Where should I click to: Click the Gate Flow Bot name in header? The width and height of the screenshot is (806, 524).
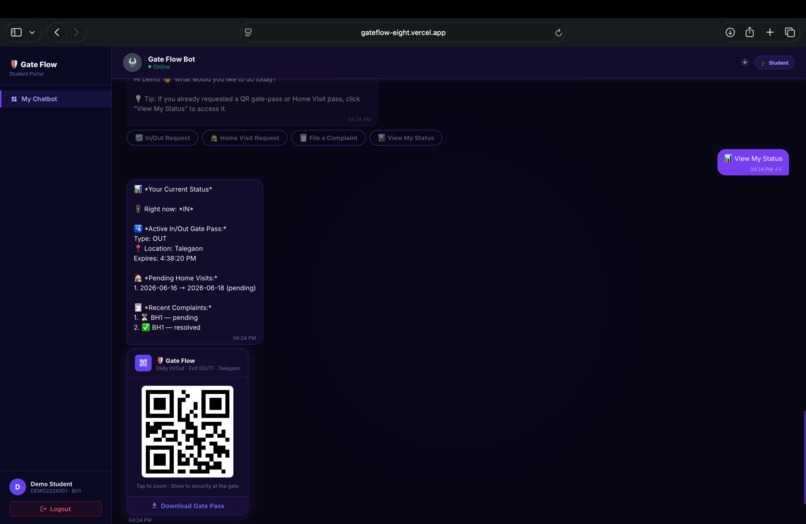pos(171,59)
